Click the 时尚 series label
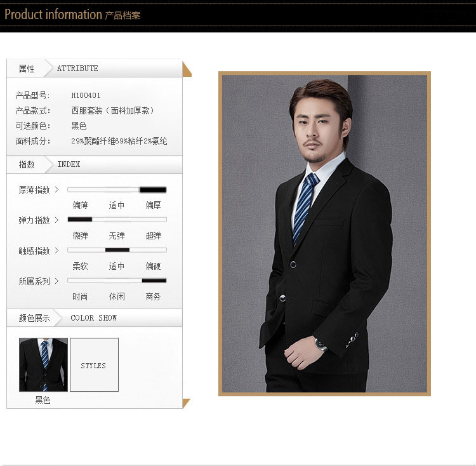 (x=80, y=296)
